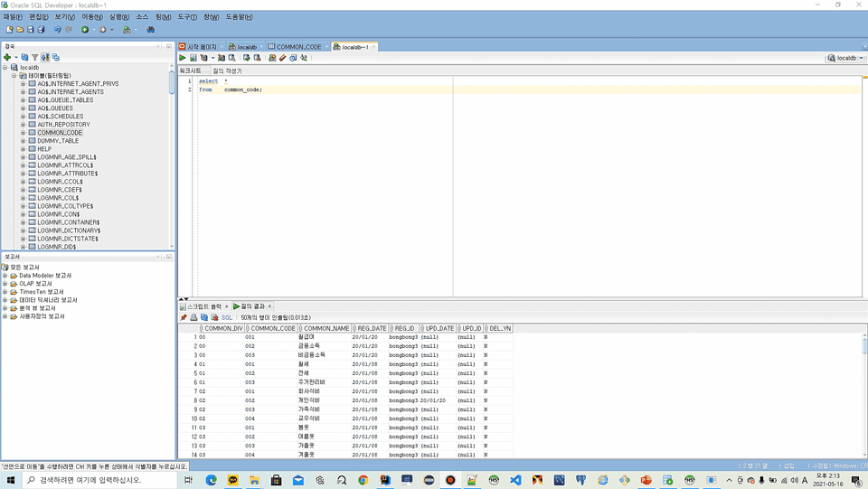Save all open files
This screenshot has height=489, width=868.
point(41,29)
